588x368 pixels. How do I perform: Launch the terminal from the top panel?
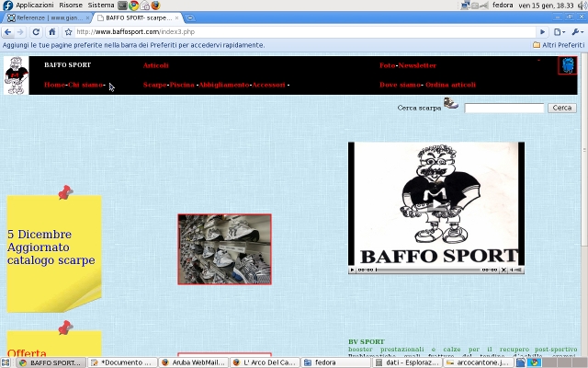click(122, 6)
